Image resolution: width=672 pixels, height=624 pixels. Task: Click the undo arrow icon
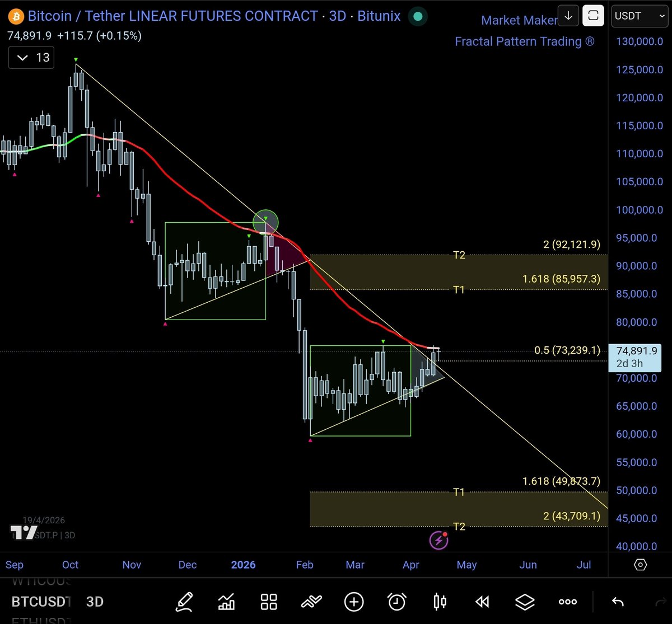point(618,602)
